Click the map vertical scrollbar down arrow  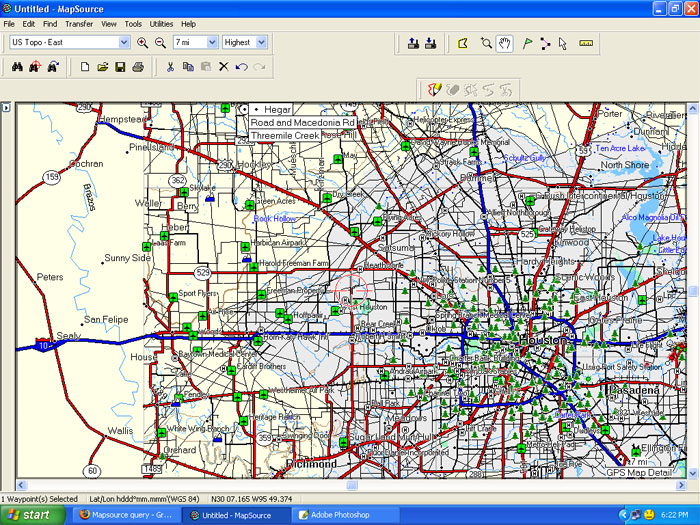[692, 473]
